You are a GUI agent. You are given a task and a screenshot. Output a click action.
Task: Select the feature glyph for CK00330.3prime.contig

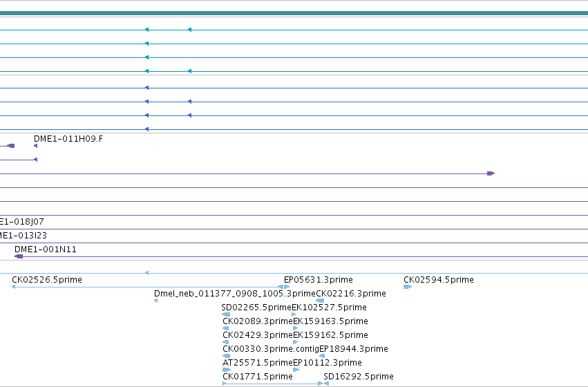coord(226,356)
